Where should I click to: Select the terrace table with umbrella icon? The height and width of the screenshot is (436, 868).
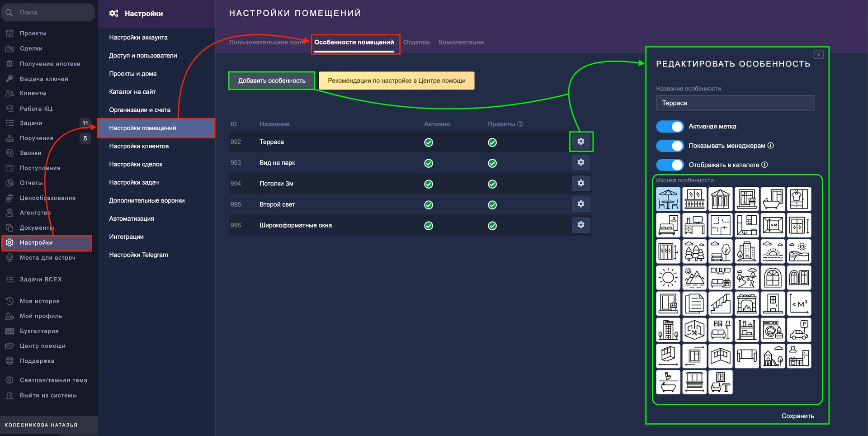tap(668, 199)
